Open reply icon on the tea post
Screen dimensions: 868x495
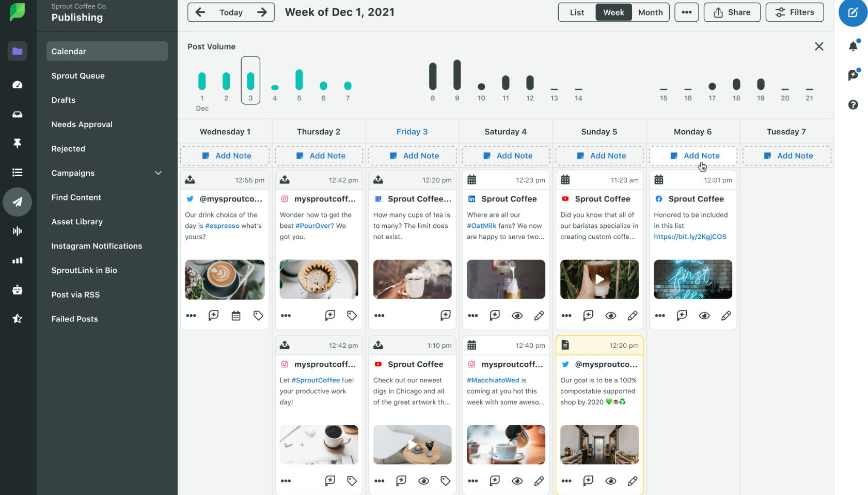[x=445, y=316]
